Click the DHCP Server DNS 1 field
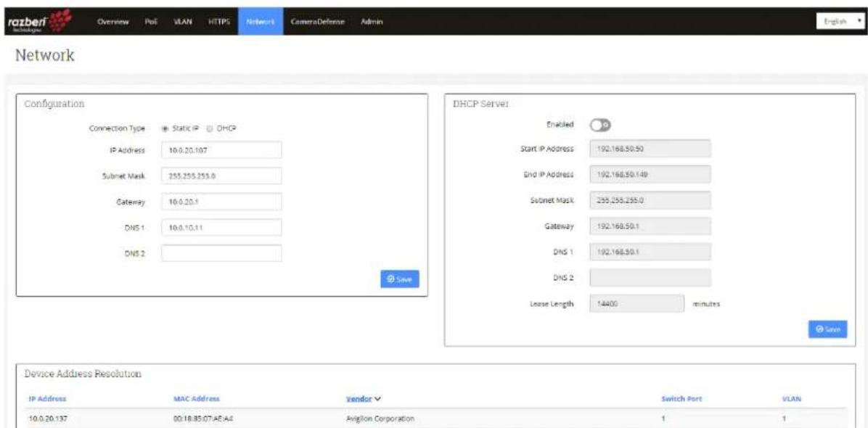 point(650,252)
